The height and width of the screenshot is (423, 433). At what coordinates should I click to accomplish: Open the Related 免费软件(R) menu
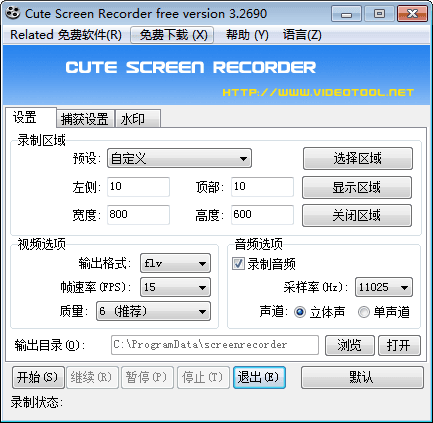(66, 35)
